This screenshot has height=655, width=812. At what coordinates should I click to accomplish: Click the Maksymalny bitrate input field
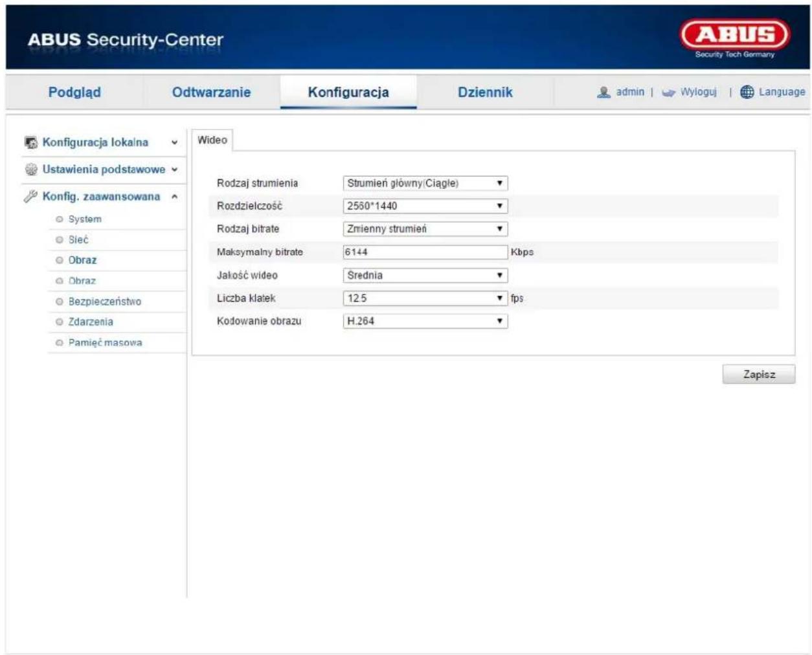pyautogui.click(x=425, y=252)
